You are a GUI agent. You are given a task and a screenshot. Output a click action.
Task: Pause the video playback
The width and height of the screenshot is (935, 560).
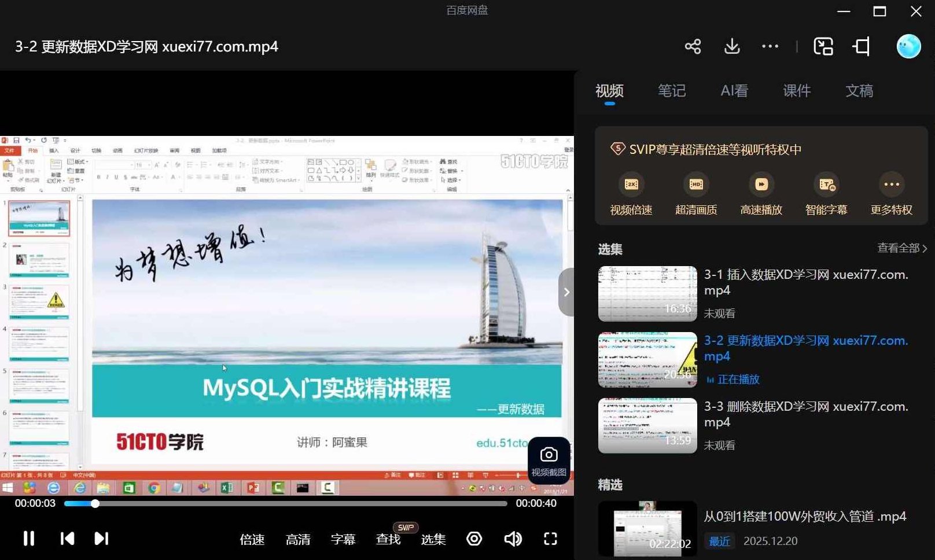[x=28, y=539]
